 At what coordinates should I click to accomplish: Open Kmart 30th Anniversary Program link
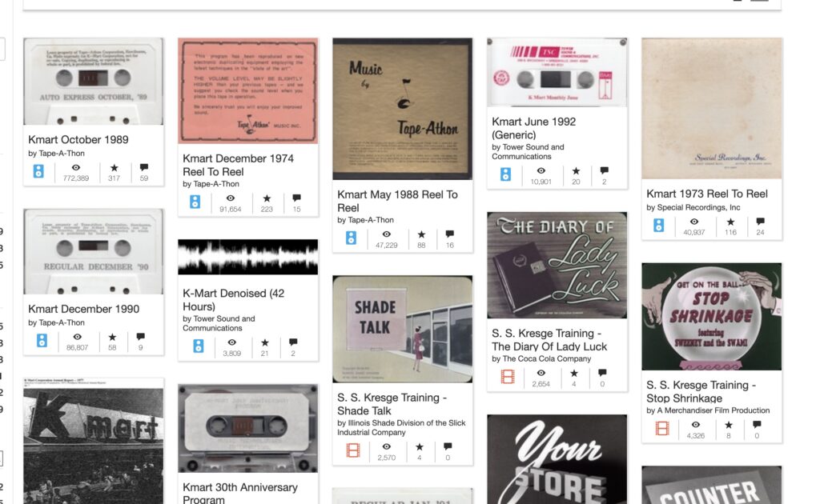(x=240, y=493)
